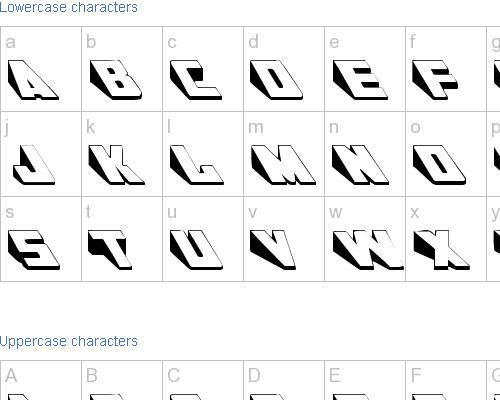Click the Uppercase characters heading

point(68,341)
